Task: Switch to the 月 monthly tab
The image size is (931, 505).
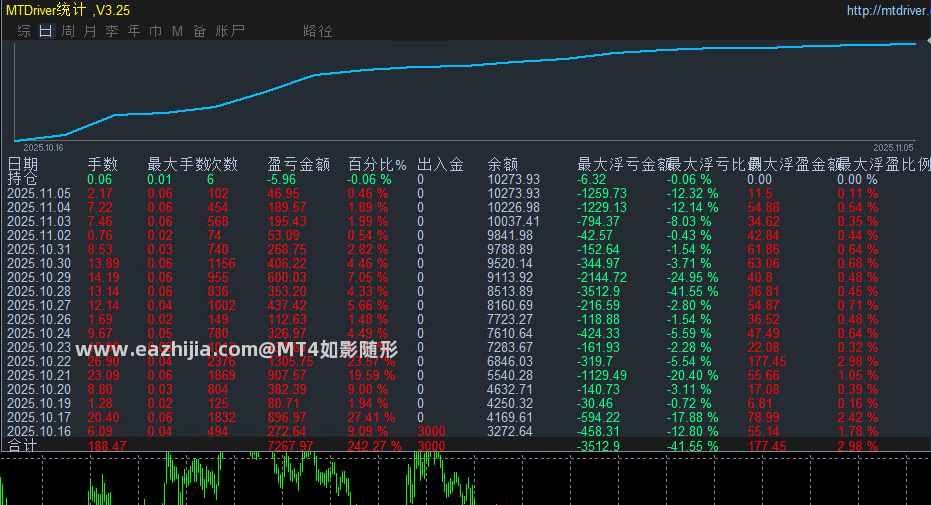Action: [90, 31]
